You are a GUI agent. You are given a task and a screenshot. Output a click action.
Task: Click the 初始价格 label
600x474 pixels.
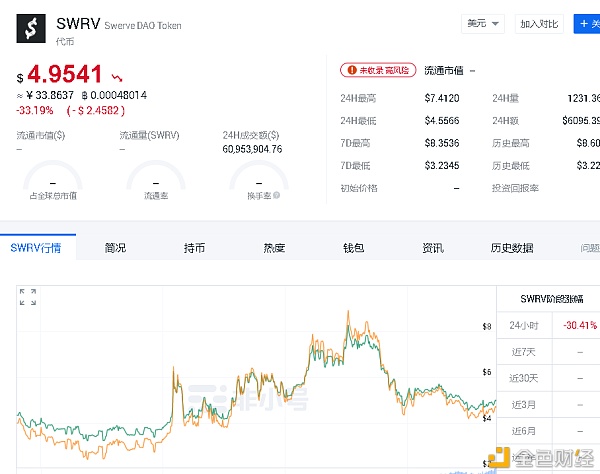click(x=359, y=188)
